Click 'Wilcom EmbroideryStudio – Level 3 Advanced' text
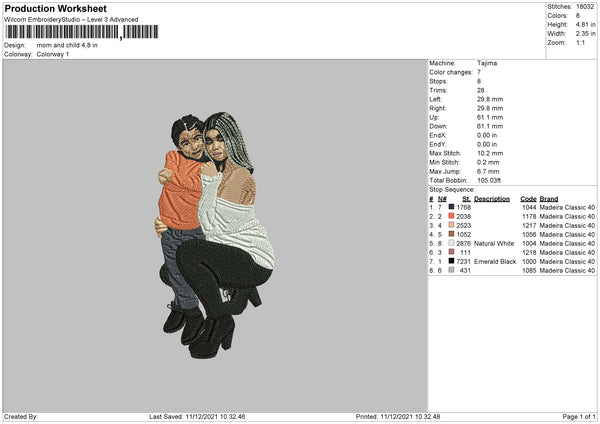Screen dimensions: 600x424 71,20
